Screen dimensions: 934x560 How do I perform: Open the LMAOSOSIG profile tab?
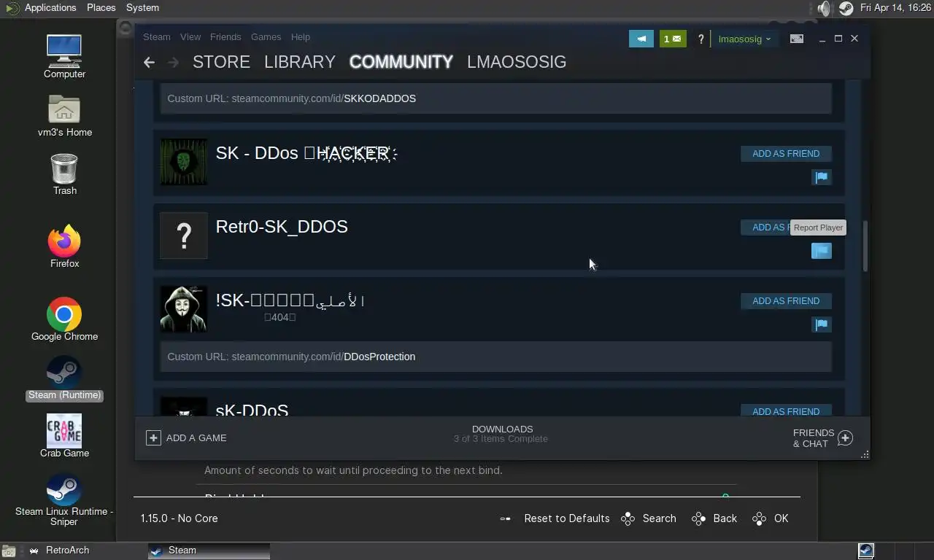(517, 62)
